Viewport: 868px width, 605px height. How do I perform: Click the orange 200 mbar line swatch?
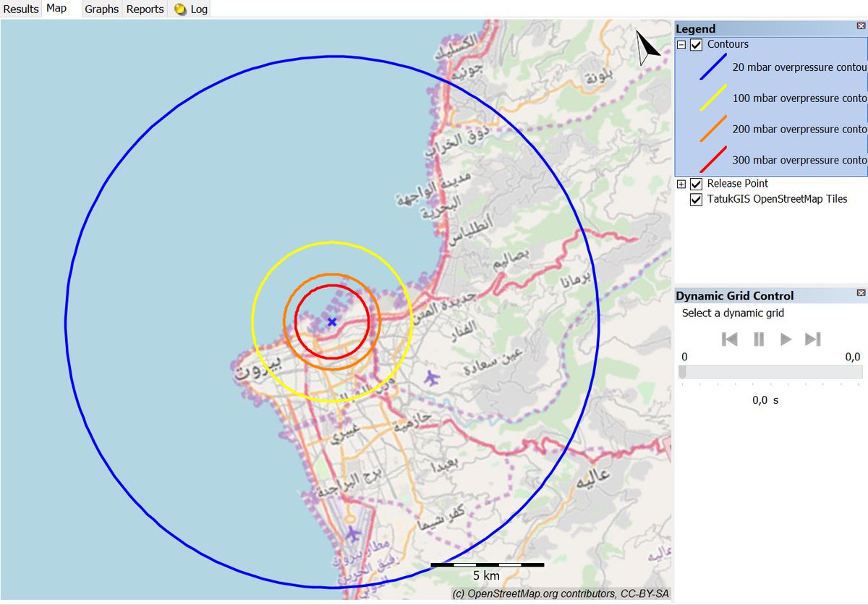pos(712,129)
